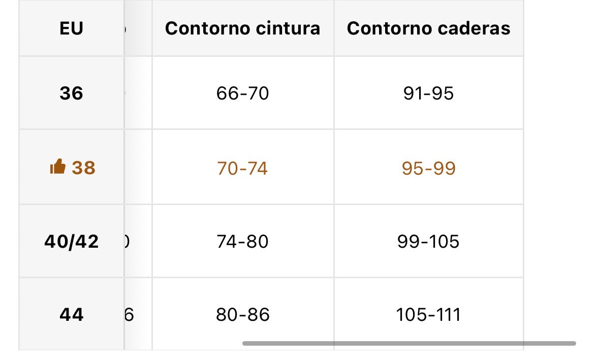599x364 pixels.
Task: Click the Contorno cintura column header
Action: [x=243, y=28]
